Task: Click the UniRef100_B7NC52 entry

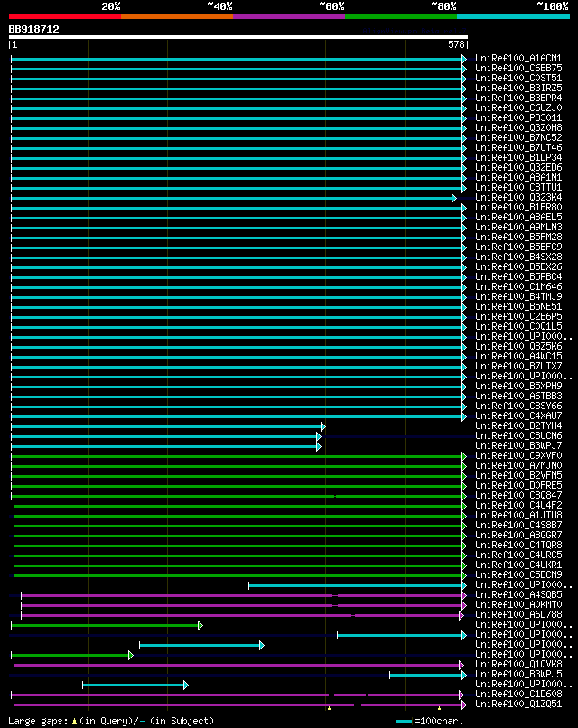Action: pyautogui.click(x=518, y=138)
